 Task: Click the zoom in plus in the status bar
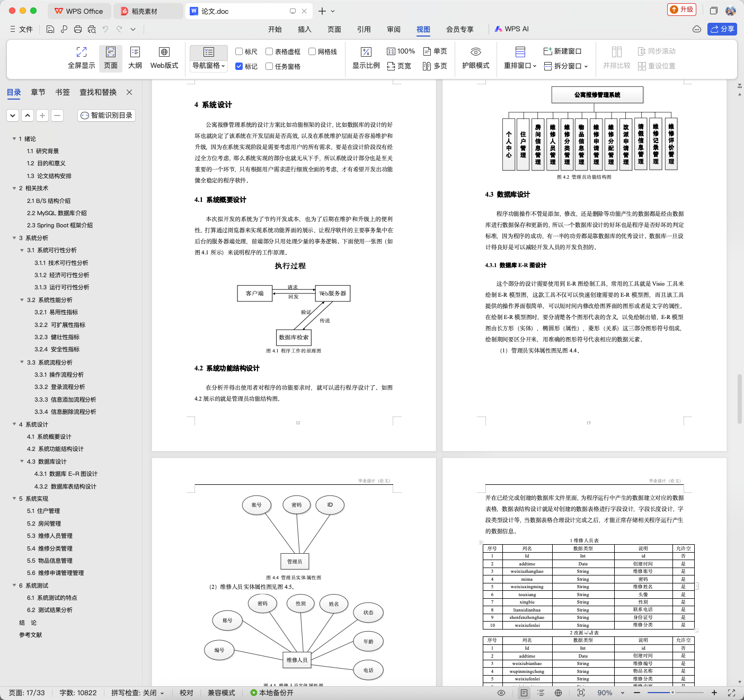pos(714,693)
